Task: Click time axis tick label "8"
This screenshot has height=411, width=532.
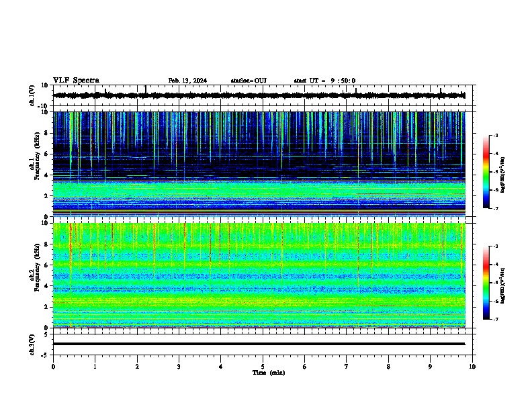Action: point(388,367)
